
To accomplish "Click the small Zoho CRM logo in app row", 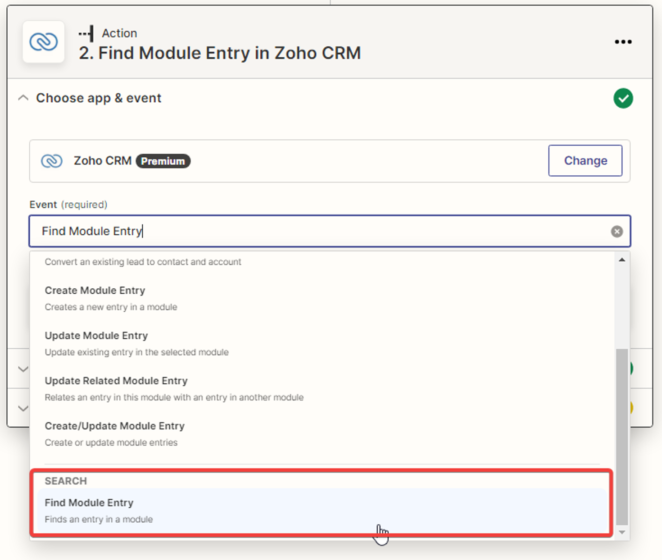I will (52, 161).
